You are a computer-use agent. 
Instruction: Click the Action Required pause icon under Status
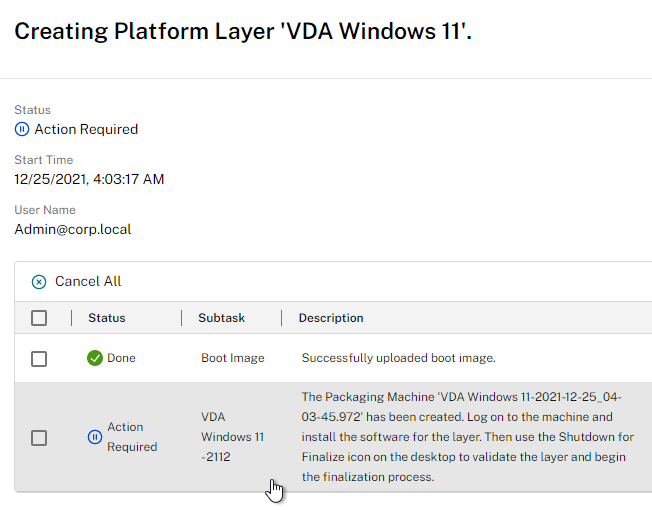tap(22, 129)
